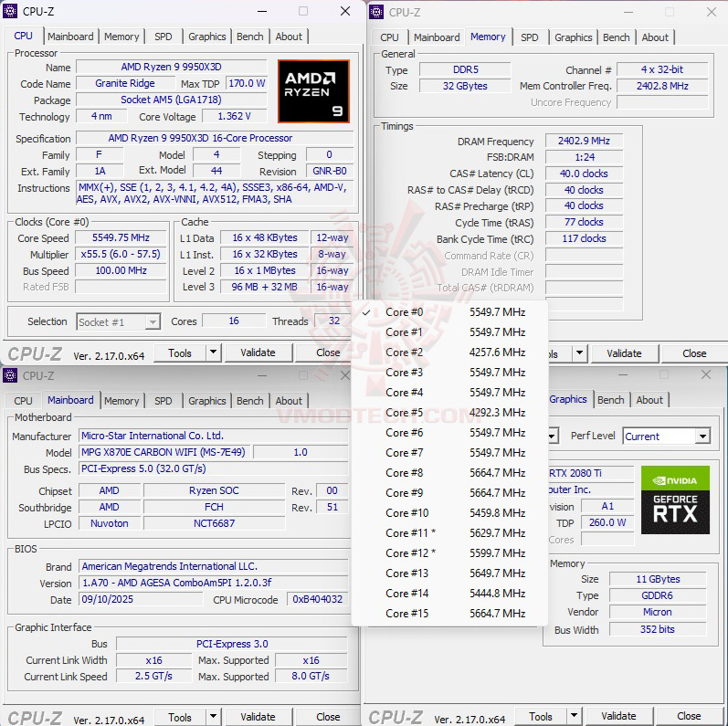Click the CPU-Z app icon in the Memory window title bar
The height and width of the screenshot is (726, 728).
tap(376, 12)
